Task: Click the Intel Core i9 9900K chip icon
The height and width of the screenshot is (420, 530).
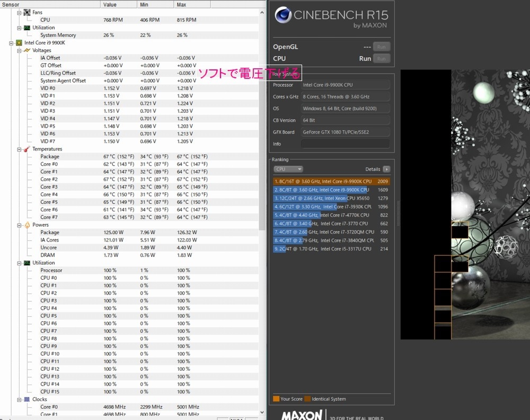Action: (19, 43)
